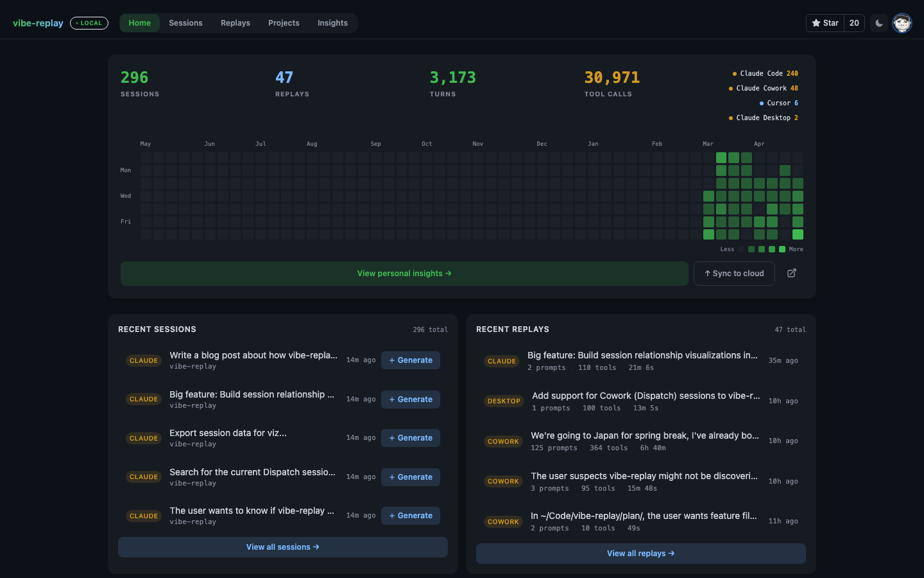Click the Claude Code legend dot
The width and height of the screenshot is (924, 578).
pos(735,73)
